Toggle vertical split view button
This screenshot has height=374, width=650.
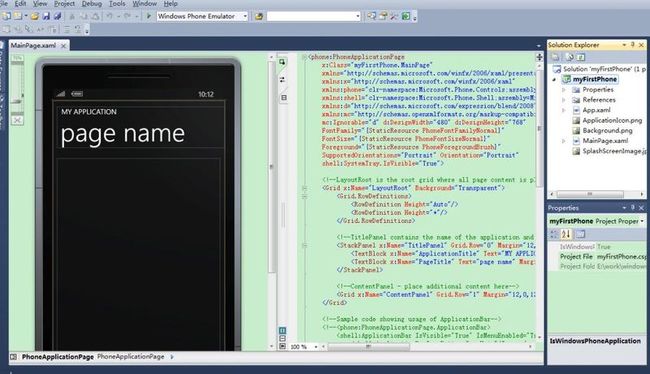(282, 330)
